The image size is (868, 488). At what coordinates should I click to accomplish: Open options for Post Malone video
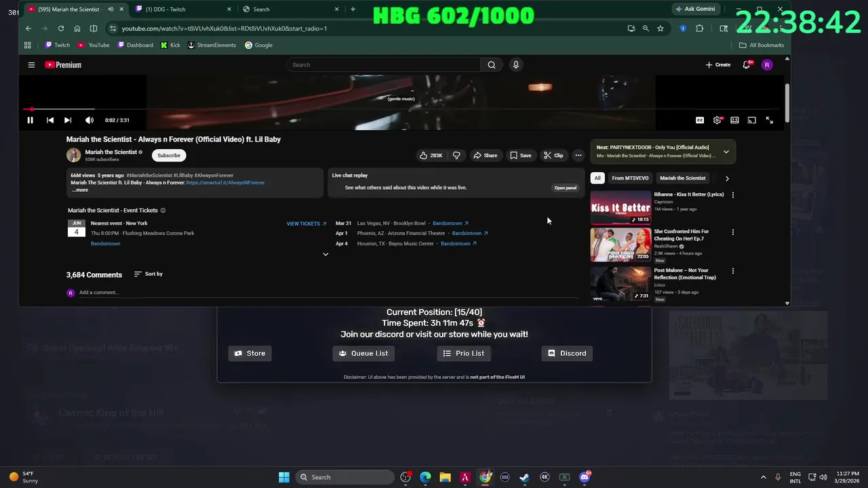pyautogui.click(x=732, y=271)
